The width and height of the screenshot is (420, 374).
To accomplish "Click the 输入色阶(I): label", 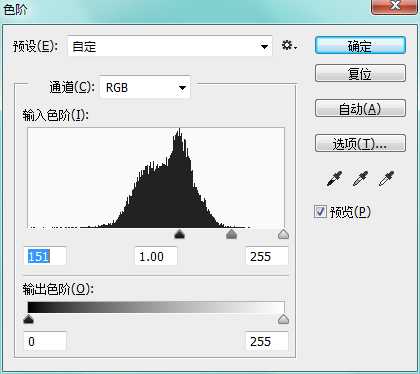I will tap(55, 115).
